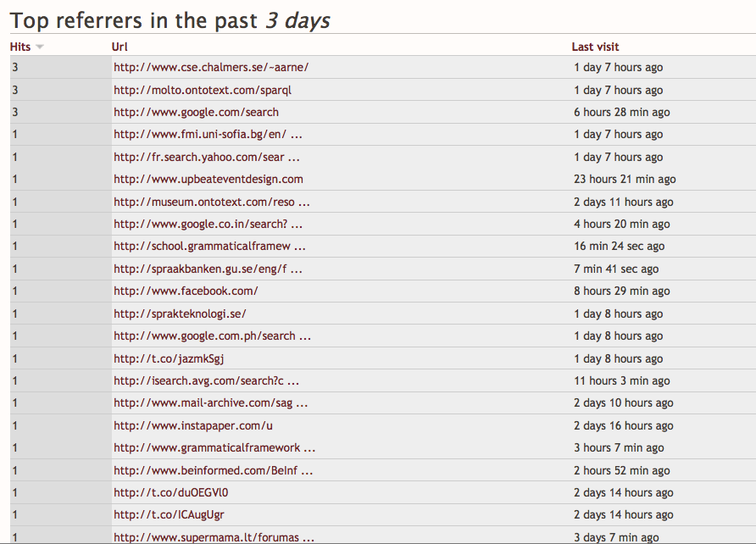The height and width of the screenshot is (544, 756).
Task: Open the molto.ontotext.com/sparql link
Action: tap(203, 90)
